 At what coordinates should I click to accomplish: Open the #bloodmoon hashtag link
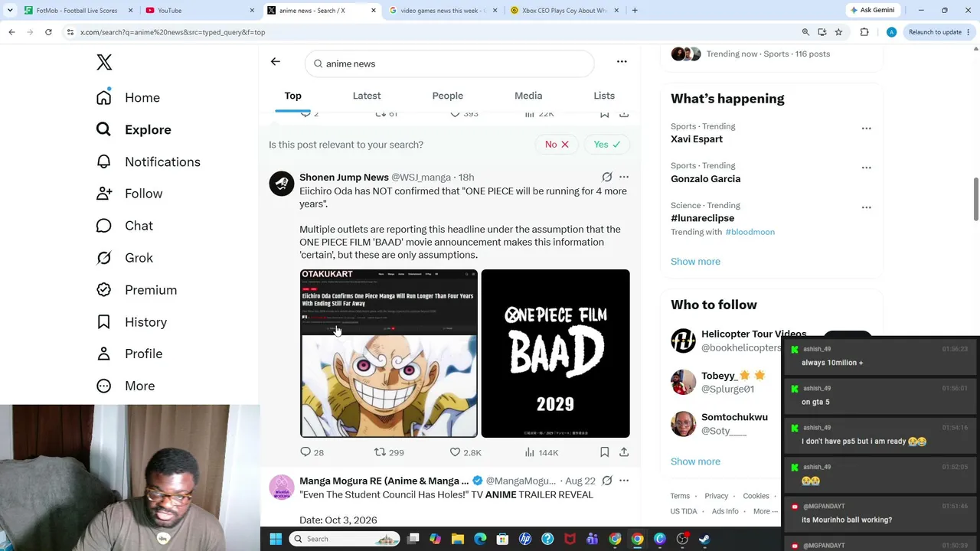click(750, 232)
